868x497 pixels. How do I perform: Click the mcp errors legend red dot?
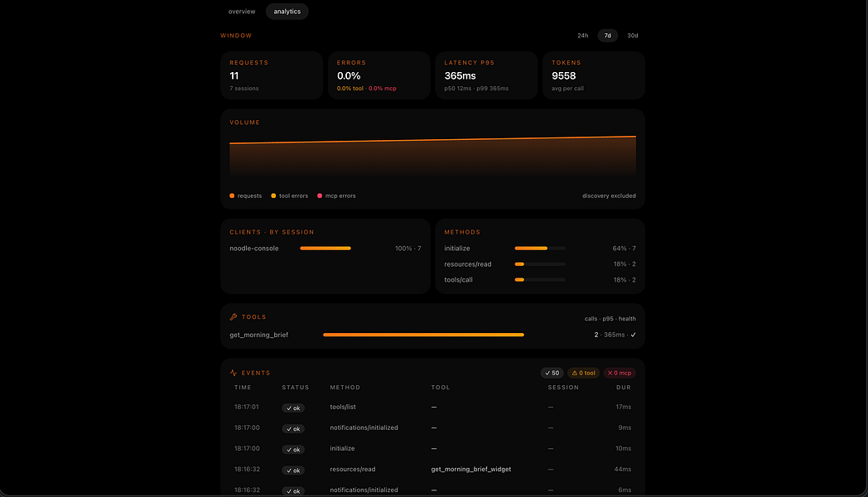pos(320,196)
